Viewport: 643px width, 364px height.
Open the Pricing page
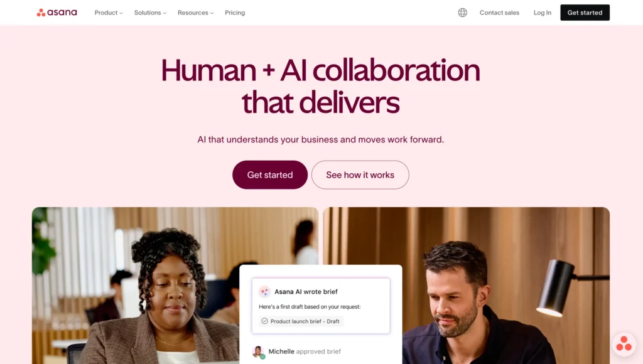(235, 13)
